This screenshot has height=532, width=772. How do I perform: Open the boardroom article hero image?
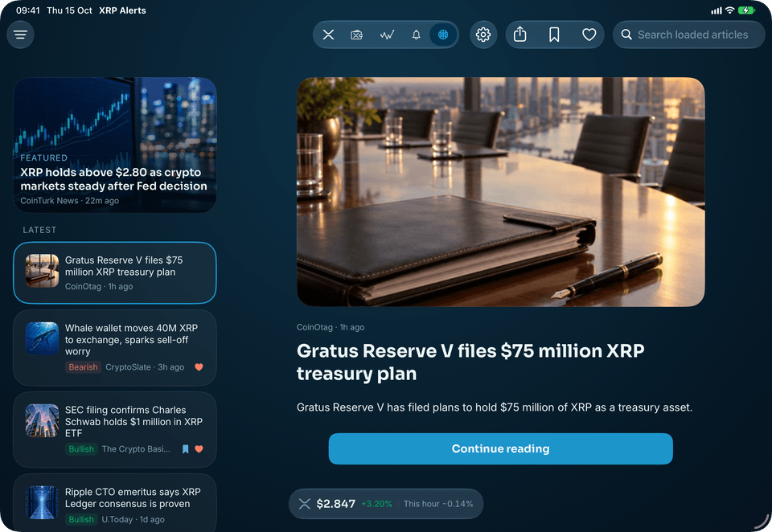(x=501, y=192)
